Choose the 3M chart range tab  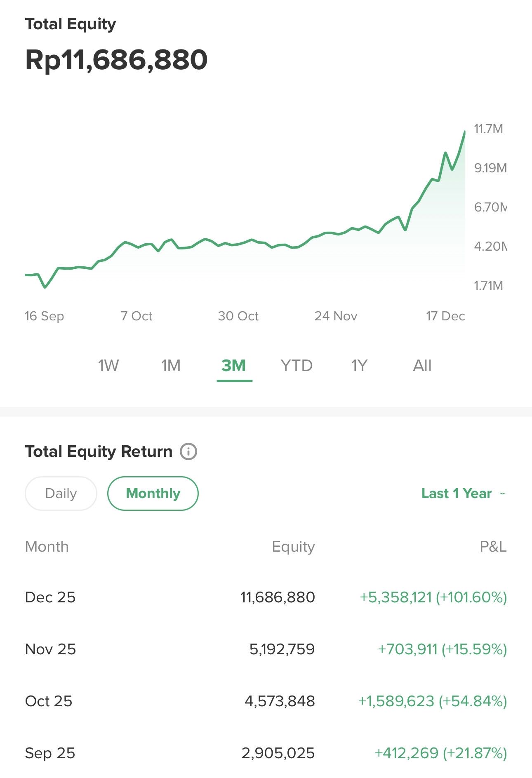pos(234,366)
